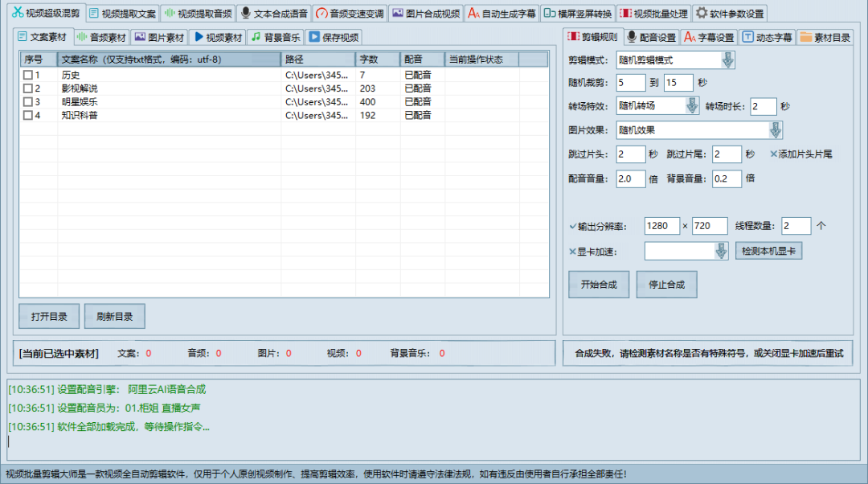Click the music note icon for 背景音乐

pyautogui.click(x=255, y=37)
